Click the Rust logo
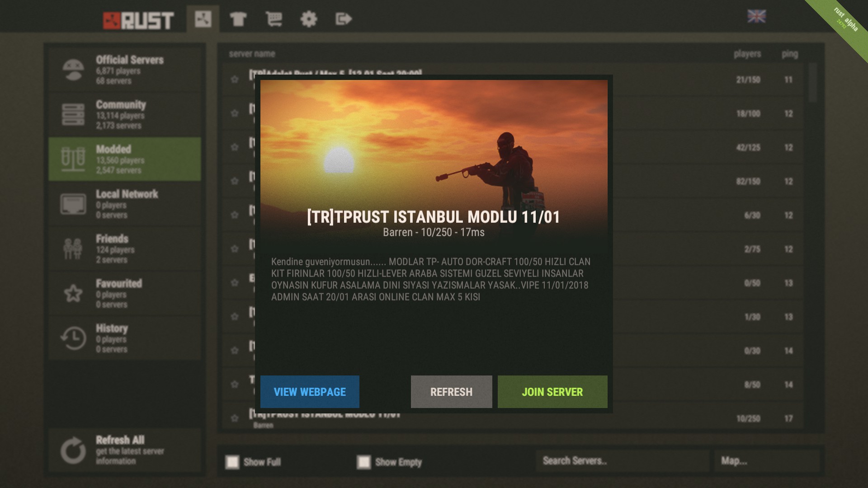The width and height of the screenshot is (868, 488). 139,20
